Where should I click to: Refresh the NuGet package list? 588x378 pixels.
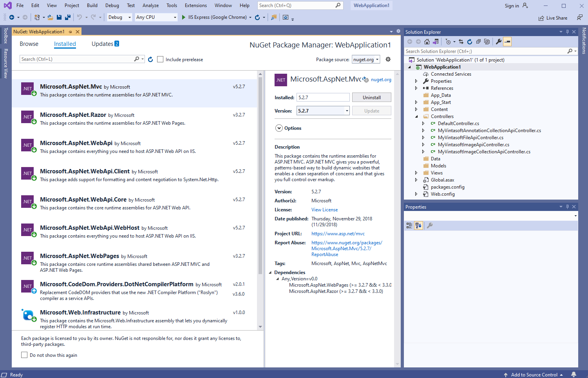click(x=150, y=60)
